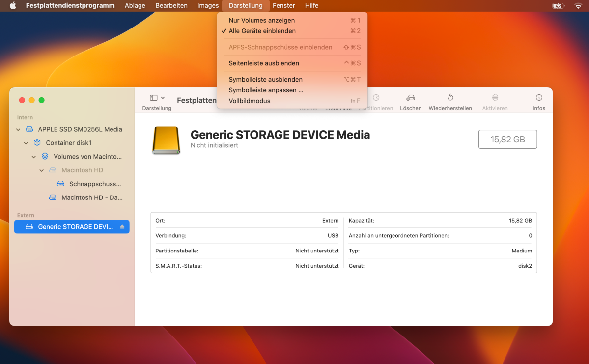Click the disk2 device value

pos(525,266)
